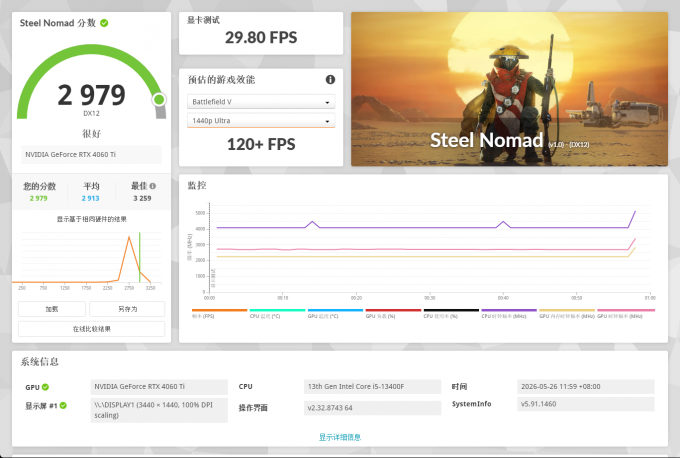Click the system info GPU RTX 4060 Ti field
The image size is (680, 458).
coord(159,386)
